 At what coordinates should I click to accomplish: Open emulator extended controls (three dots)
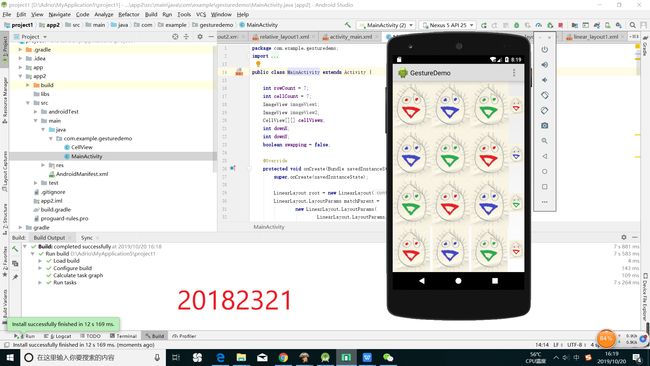click(545, 202)
